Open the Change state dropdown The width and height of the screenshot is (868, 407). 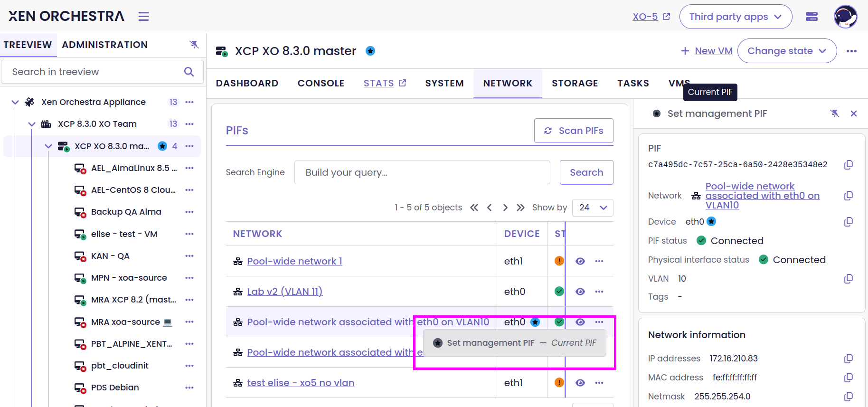coord(787,51)
